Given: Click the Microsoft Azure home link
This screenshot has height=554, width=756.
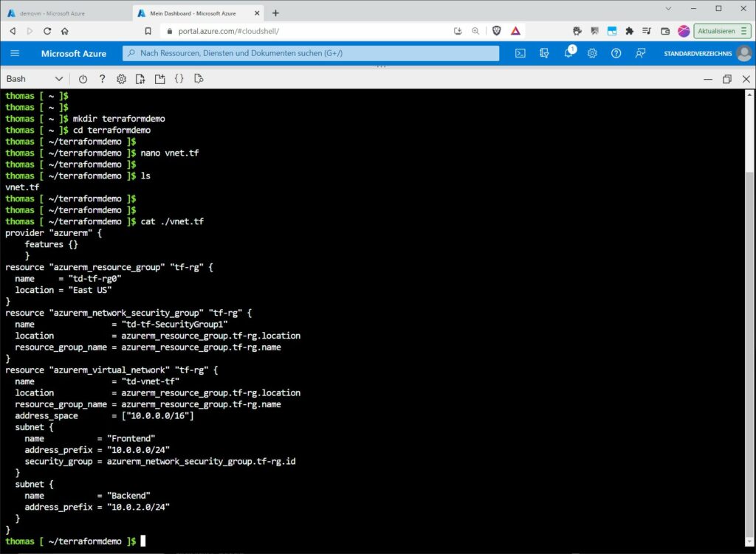Looking at the screenshot, I should [73, 53].
